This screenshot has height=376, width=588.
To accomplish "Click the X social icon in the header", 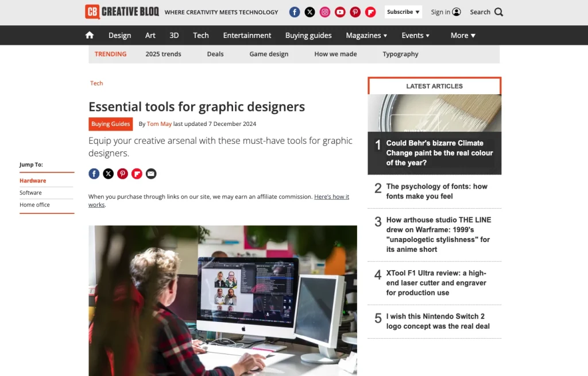I will (x=310, y=11).
